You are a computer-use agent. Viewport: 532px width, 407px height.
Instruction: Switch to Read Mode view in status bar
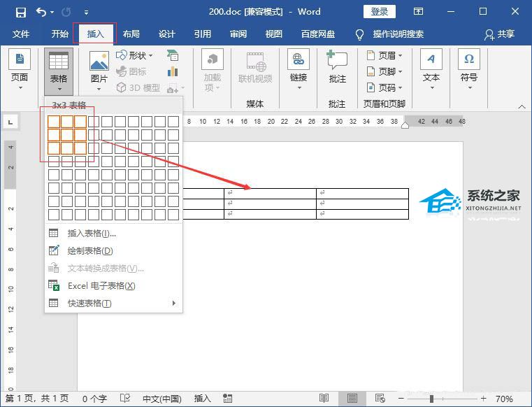324,398
